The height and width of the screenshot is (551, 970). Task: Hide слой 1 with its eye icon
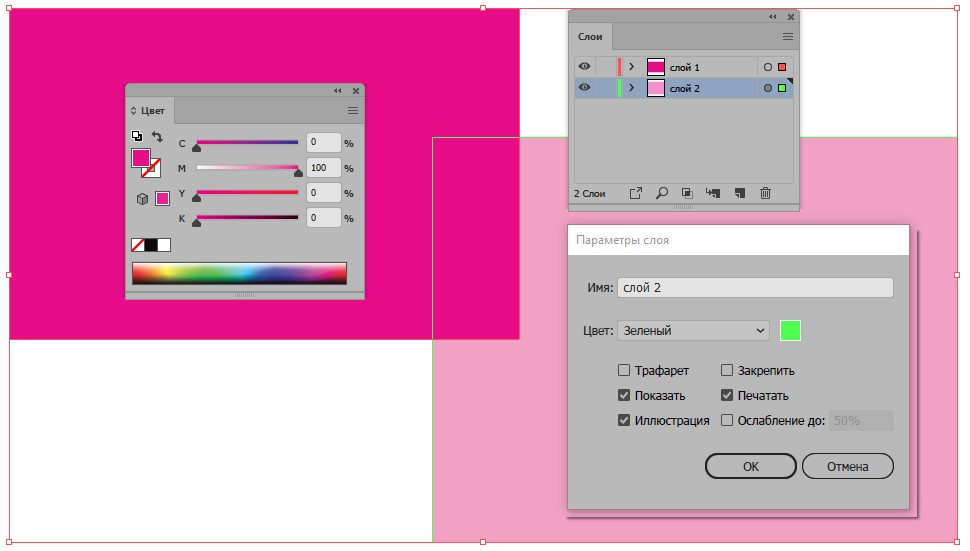pos(584,66)
